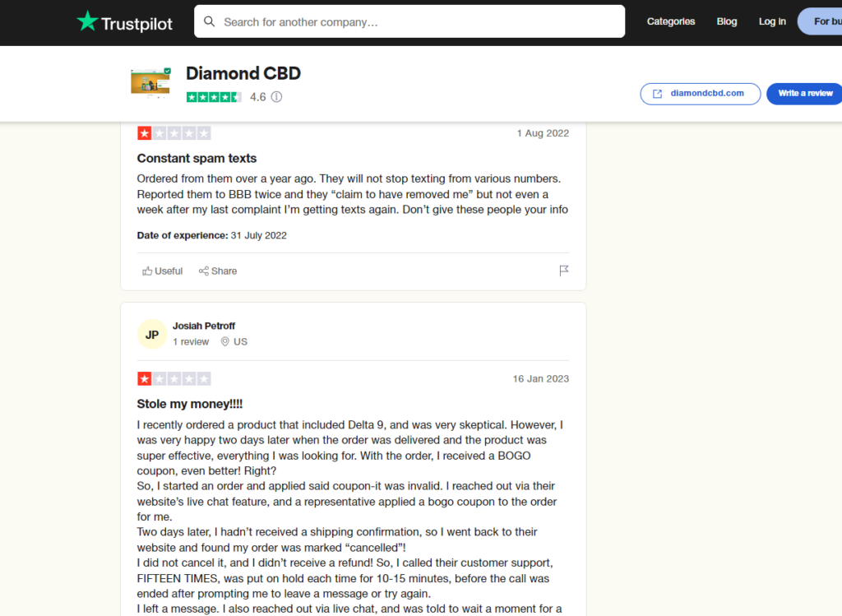Open the TrustScore info icon beside 4.6
Viewport: 842px width, 616px height.
pos(276,97)
